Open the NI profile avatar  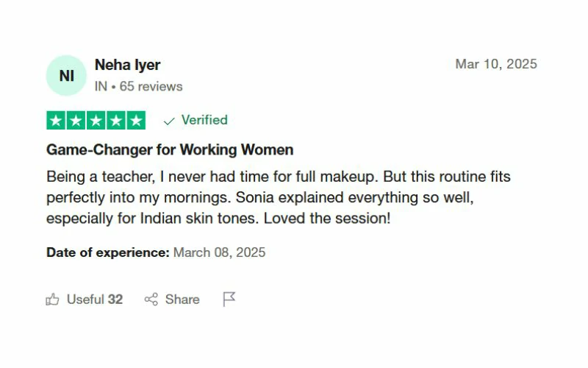point(66,75)
